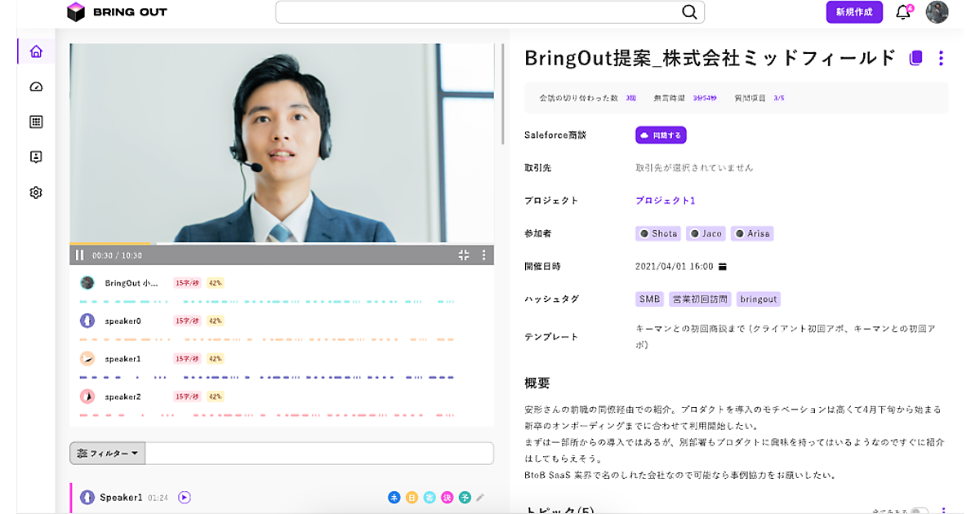Click the copy icon beside meeting title
The image size is (980, 514).
pos(915,58)
